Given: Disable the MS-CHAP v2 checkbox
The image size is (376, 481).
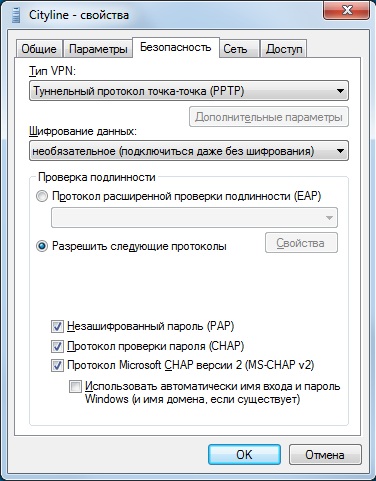Looking at the screenshot, I should [57, 366].
